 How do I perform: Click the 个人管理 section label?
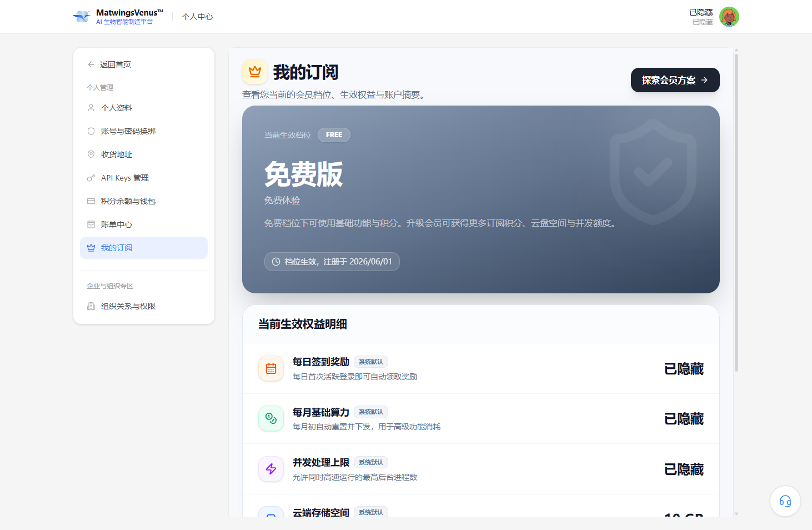click(100, 87)
